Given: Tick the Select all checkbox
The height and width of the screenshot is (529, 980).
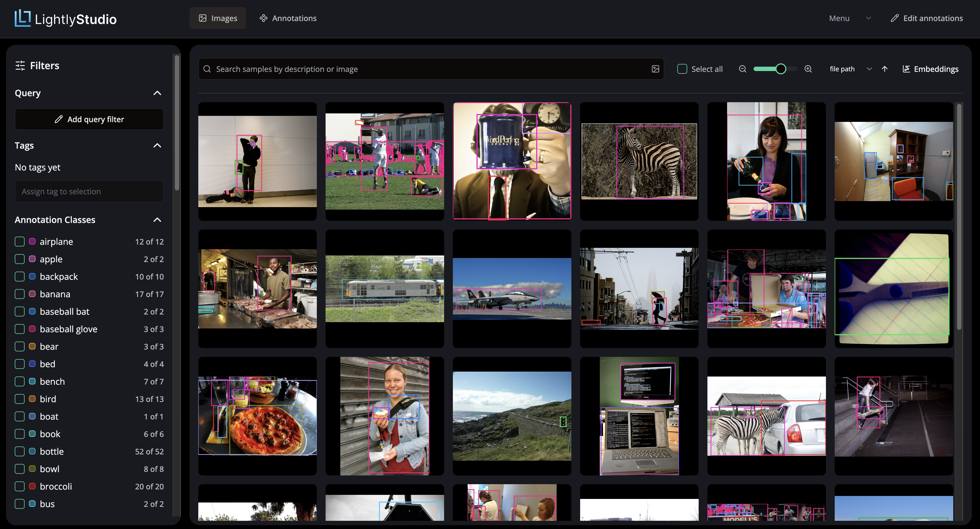Looking at the screenshot, I should coord(682,69).
